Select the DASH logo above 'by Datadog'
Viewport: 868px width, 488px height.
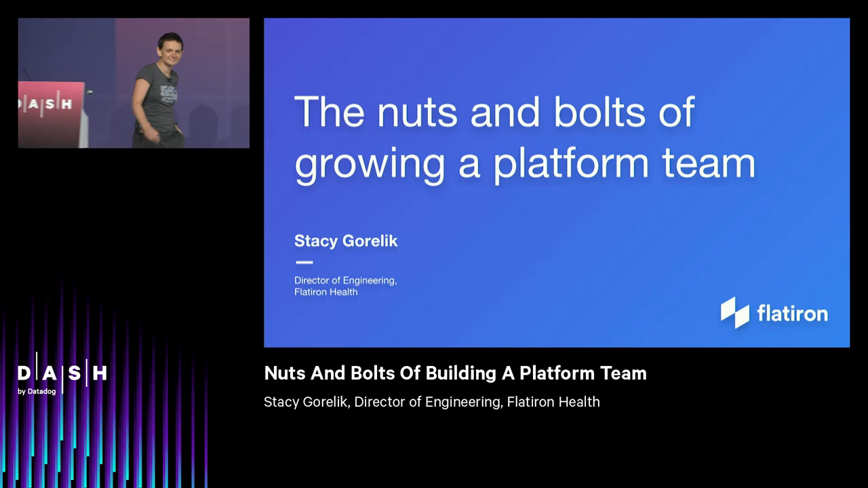[62, 373]
